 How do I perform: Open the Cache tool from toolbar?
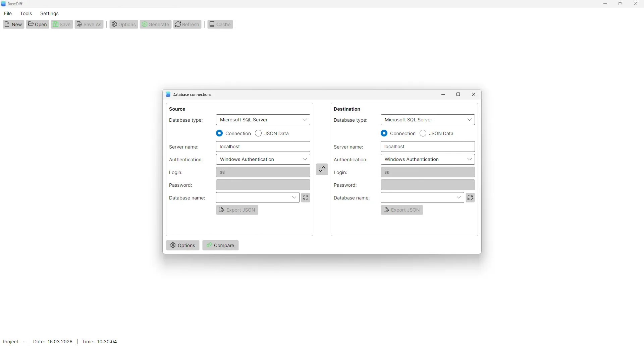click(x=220, y=24)
